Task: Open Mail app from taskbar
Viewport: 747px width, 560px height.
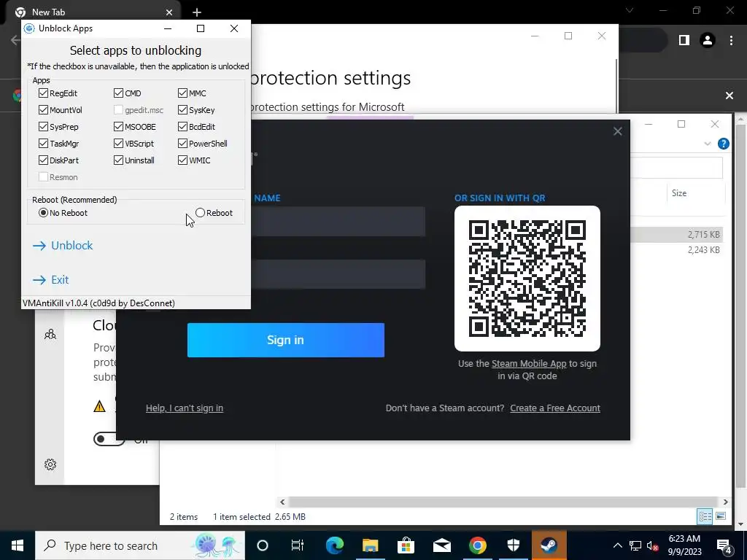Action: pos(441,545)
